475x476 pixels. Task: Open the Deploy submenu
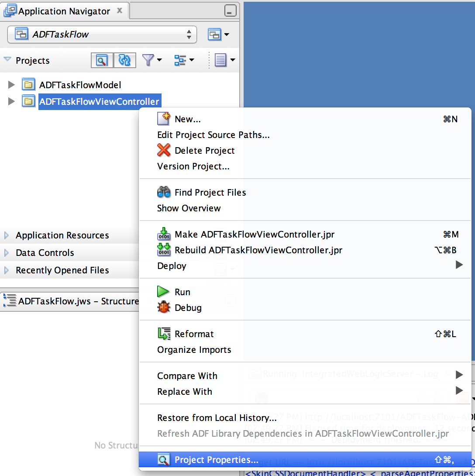tap(305, 266)
